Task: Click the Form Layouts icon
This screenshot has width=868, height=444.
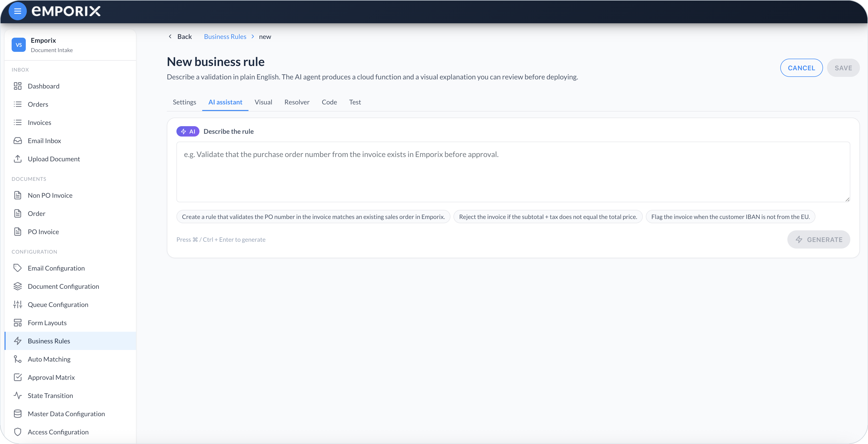Action: pos(17,323)
